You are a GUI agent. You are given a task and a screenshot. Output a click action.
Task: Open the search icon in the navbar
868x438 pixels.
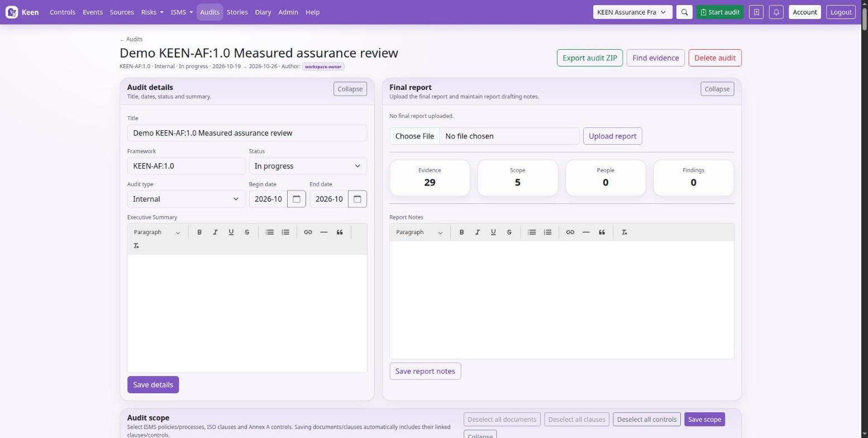pos(684,12)
